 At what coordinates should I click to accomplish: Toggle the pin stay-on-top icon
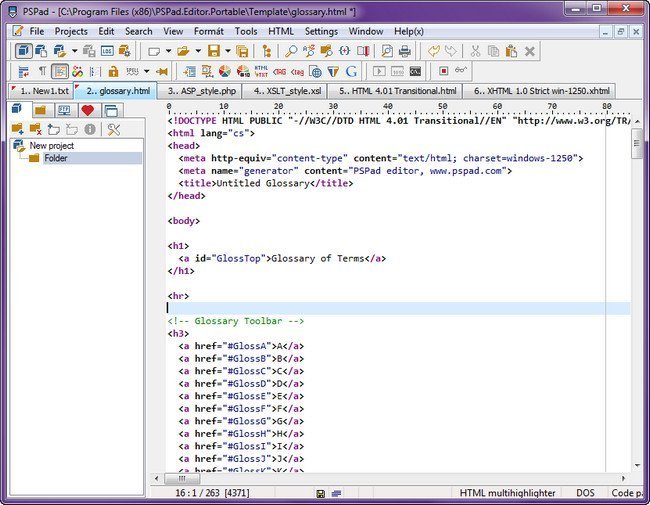click(x=162, y=71)
